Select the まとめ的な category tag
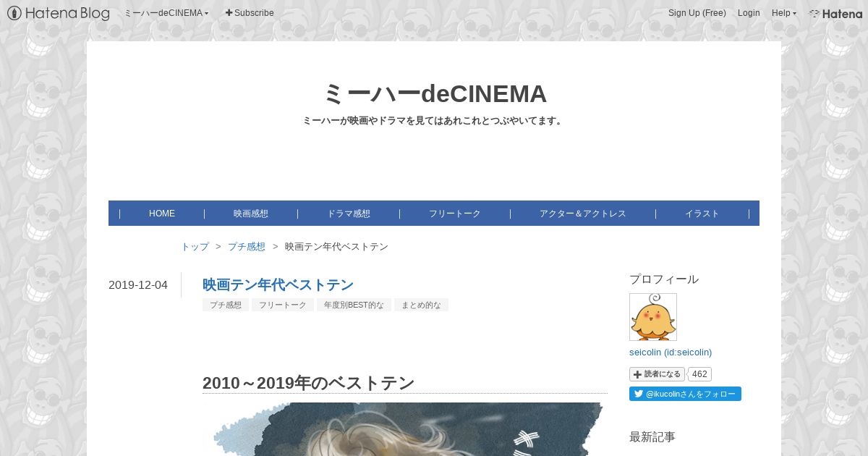The width and height of the screenshot is (868, 456). pos(421,305)
